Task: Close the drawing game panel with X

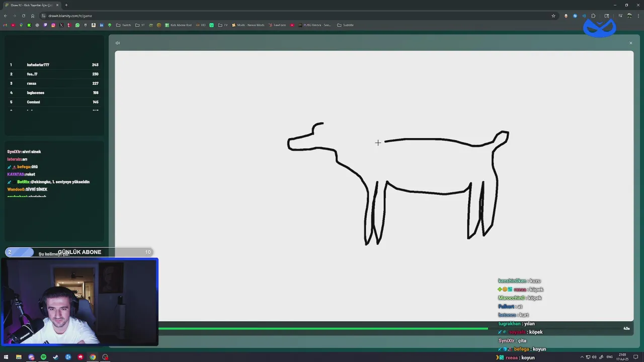Action: pos(630,43)
